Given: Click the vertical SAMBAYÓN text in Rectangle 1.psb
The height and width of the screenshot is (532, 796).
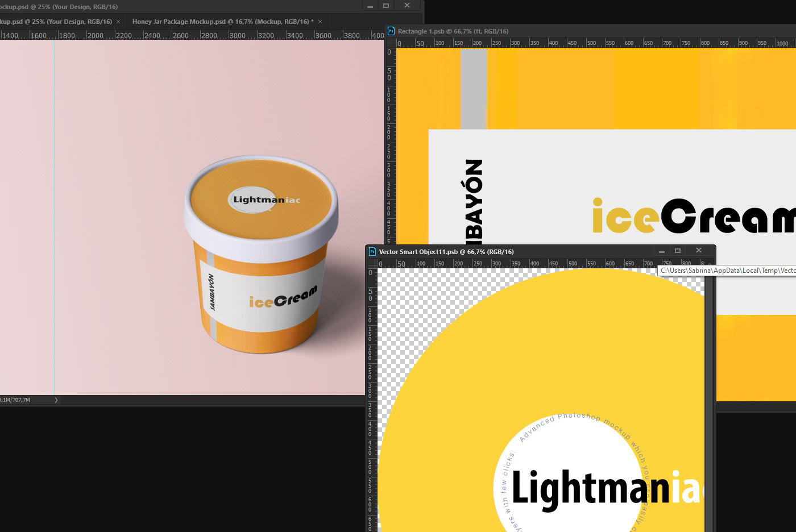Looking at the screenshot, I should click(474, 201).
